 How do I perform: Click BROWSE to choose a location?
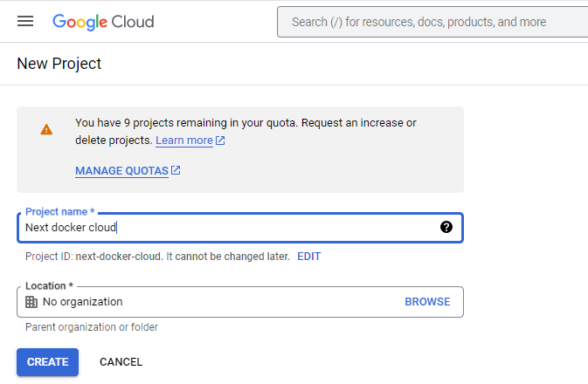point(427,302)
